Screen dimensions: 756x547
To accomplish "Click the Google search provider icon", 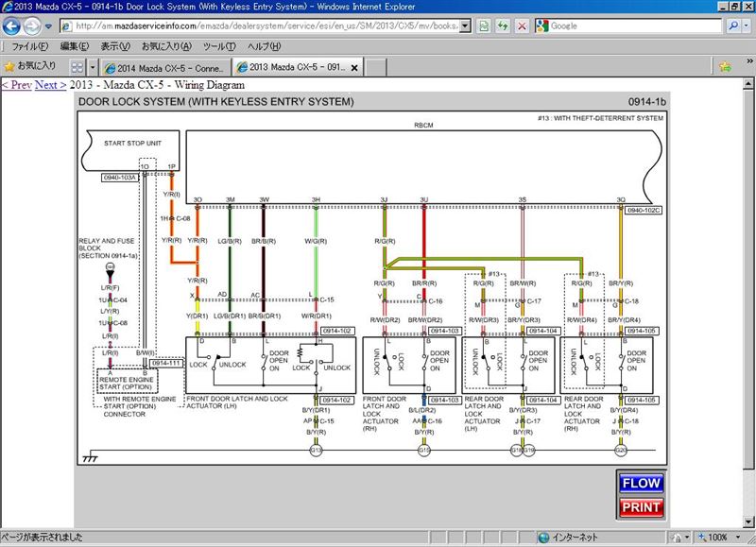I will 542,26.
